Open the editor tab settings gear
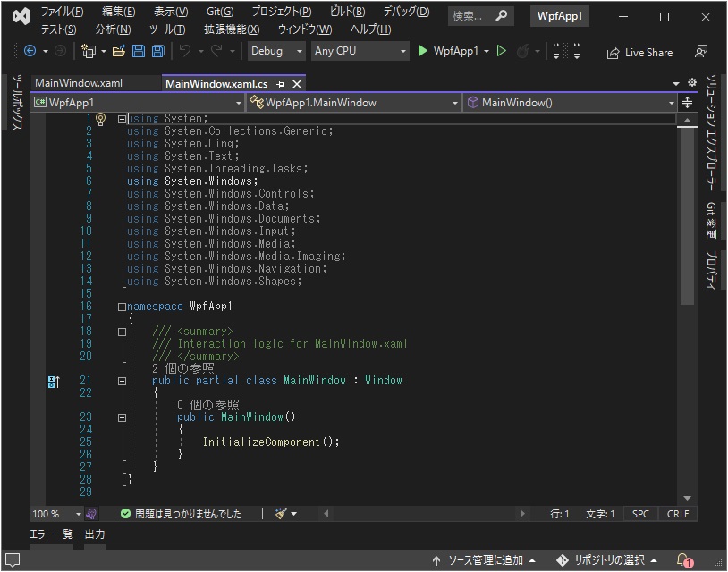 click(692, 83)
